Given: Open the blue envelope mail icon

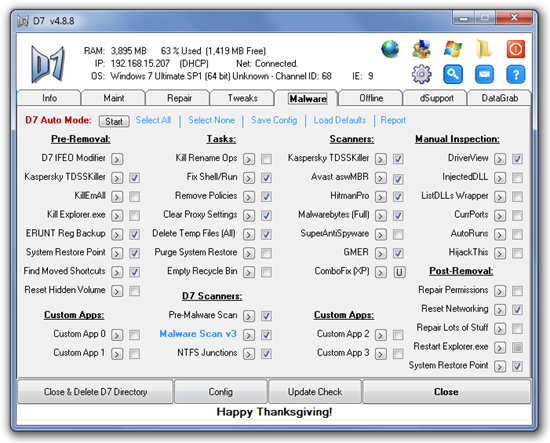Looking at the screenshot, I should (x=484, y=74).
